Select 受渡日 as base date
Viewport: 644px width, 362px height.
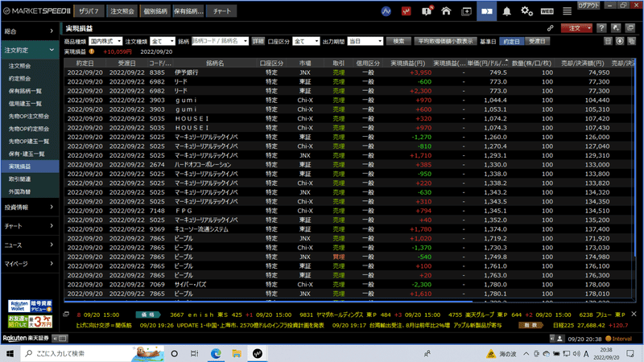[x=537, y=42]
